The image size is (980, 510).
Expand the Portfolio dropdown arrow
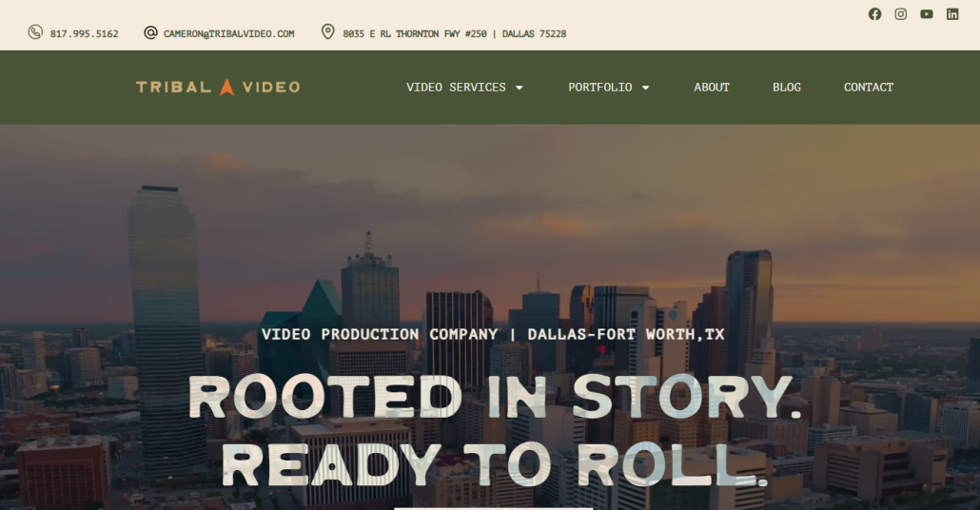646,88
